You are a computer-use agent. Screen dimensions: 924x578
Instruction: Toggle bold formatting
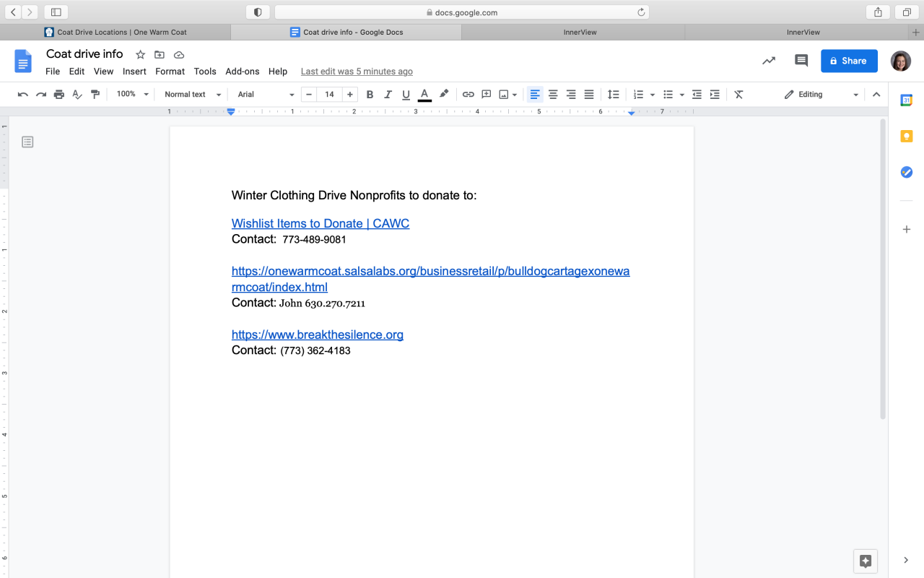click(x=370, y=95)
